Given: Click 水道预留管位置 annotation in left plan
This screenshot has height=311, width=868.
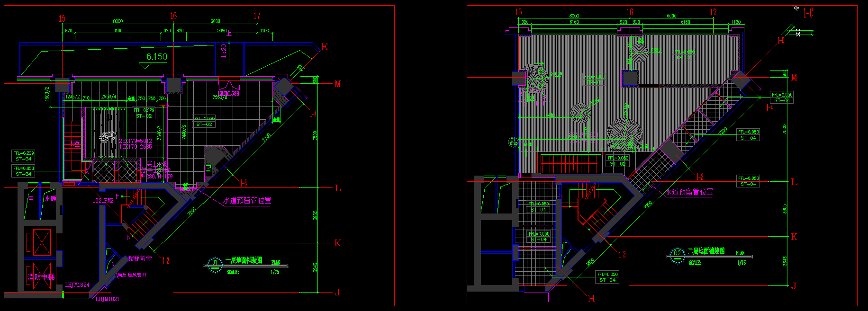Looking at the screenshot, I should click(247, 201).
